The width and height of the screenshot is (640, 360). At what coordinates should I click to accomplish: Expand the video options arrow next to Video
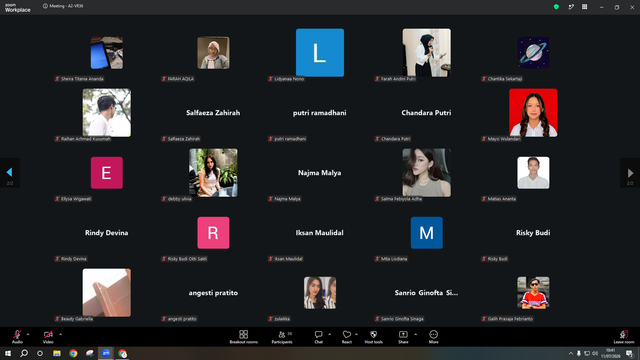click(60, 334)
